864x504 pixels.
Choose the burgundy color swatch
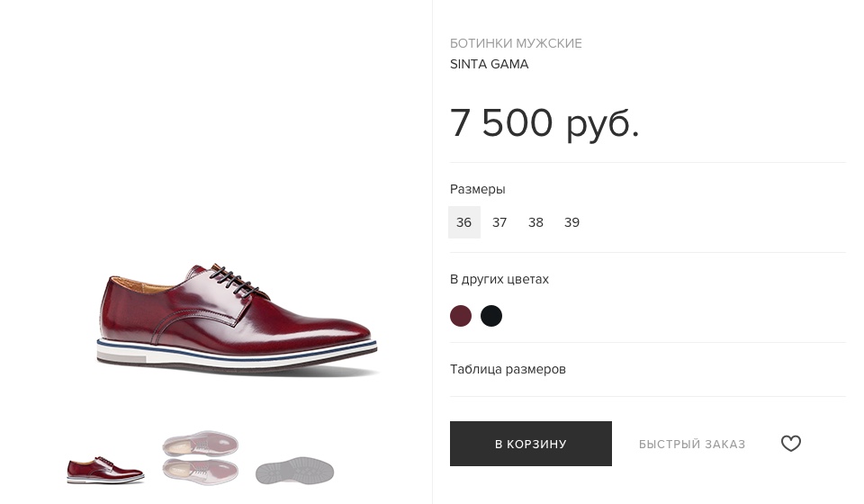461,316
